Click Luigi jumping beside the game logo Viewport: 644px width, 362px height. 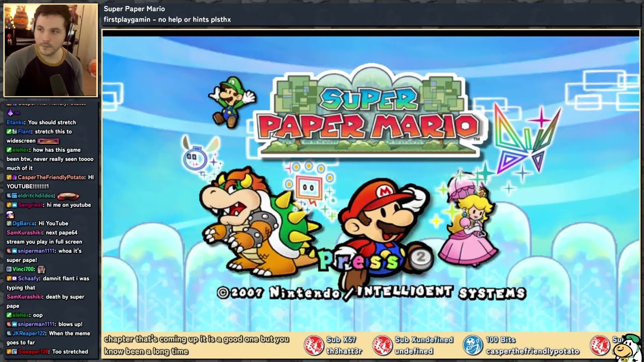click(232, 101)
